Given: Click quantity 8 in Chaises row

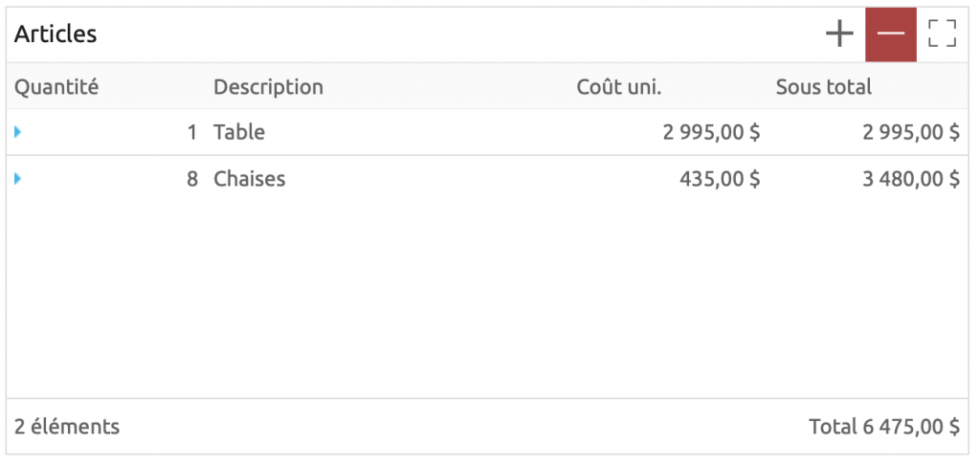Looking at the screenshot, I should 191,178.
